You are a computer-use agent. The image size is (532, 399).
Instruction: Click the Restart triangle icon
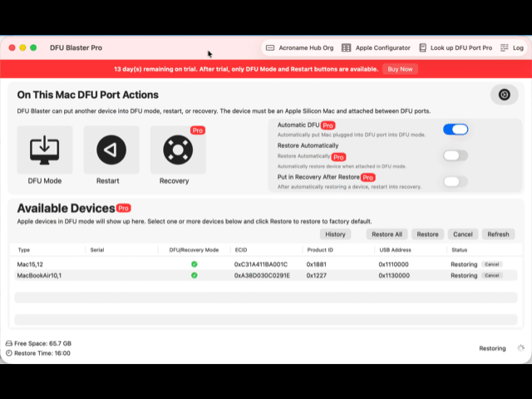(x=111, y=150)
